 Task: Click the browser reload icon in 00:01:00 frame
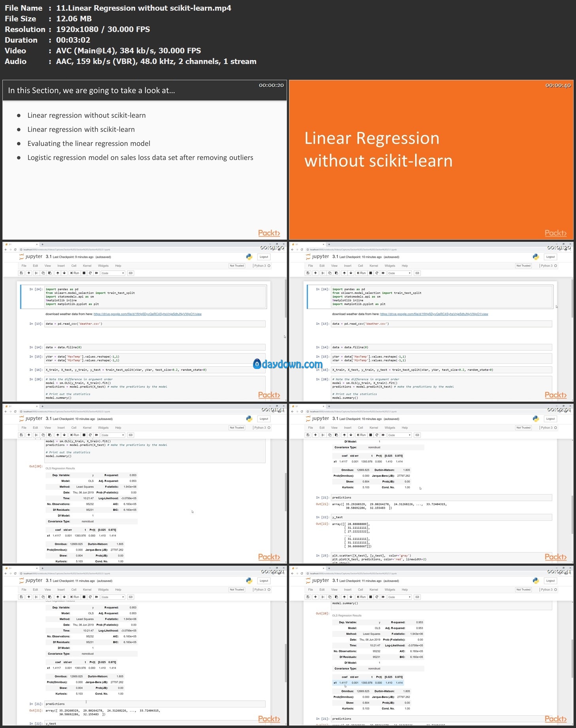[15, 249]
